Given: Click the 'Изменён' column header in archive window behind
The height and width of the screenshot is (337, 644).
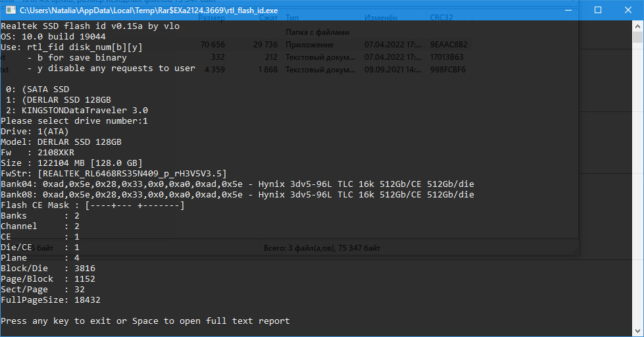Looking at the screenshot, I should coord(381,18).
